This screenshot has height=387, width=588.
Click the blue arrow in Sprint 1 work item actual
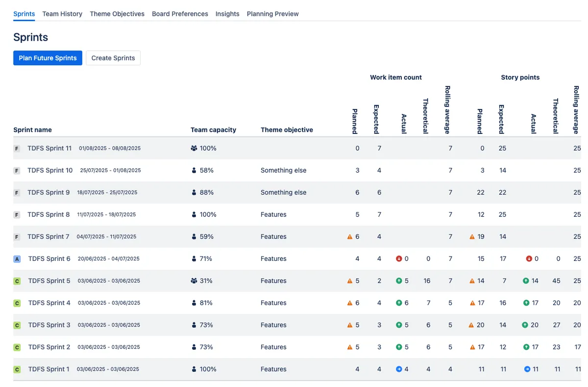point(399,369)
